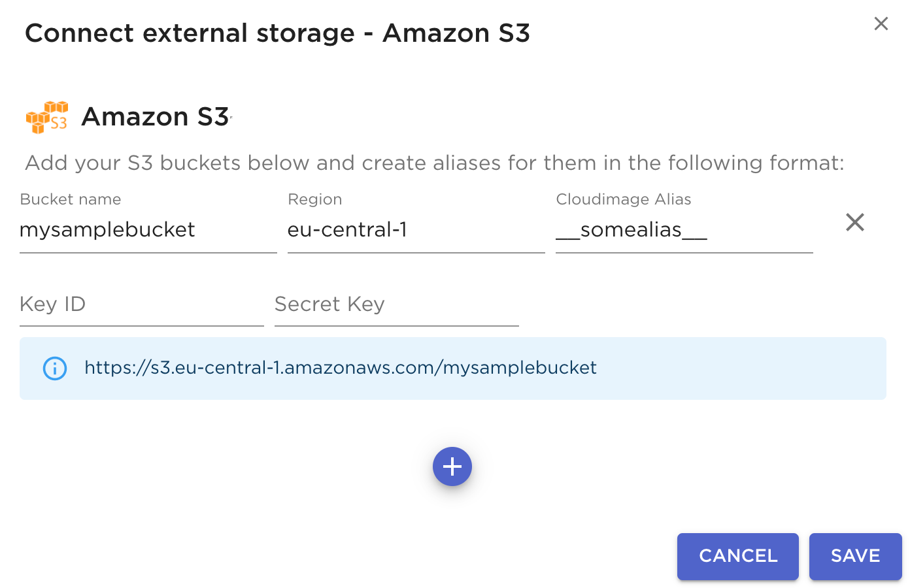This screenshot has height=588, width=910.
Task: Click the Amazon S3 cubes logo
Action: pos(46,118)
